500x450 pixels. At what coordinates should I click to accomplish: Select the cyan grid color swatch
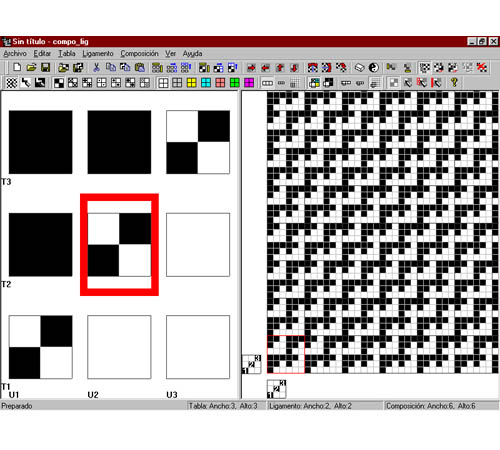[x=206, y=83]
